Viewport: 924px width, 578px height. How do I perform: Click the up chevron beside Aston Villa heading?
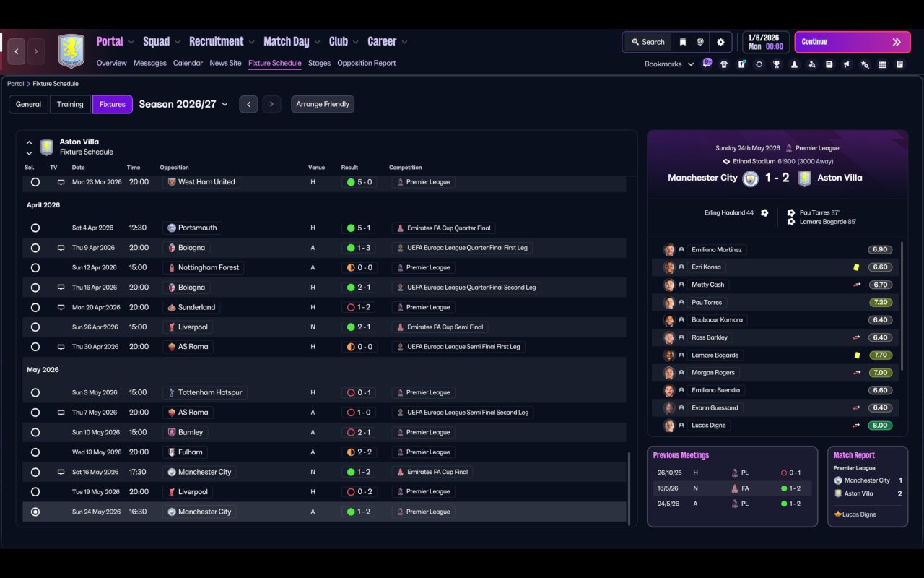pos(30,142)
